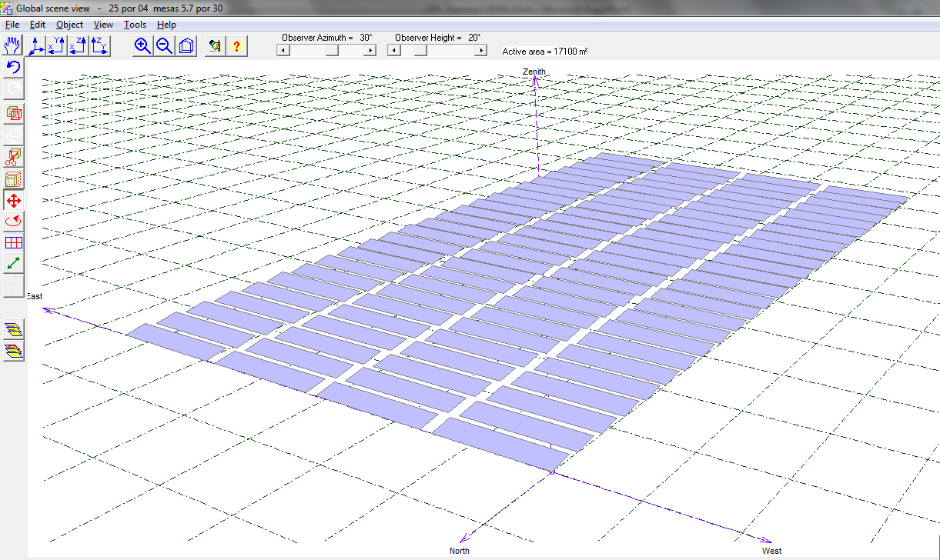The width and height of the screenshot is (940, 560).
Task: Click the Active area 17100 m² readout
Action: click(x=545, y=52)
